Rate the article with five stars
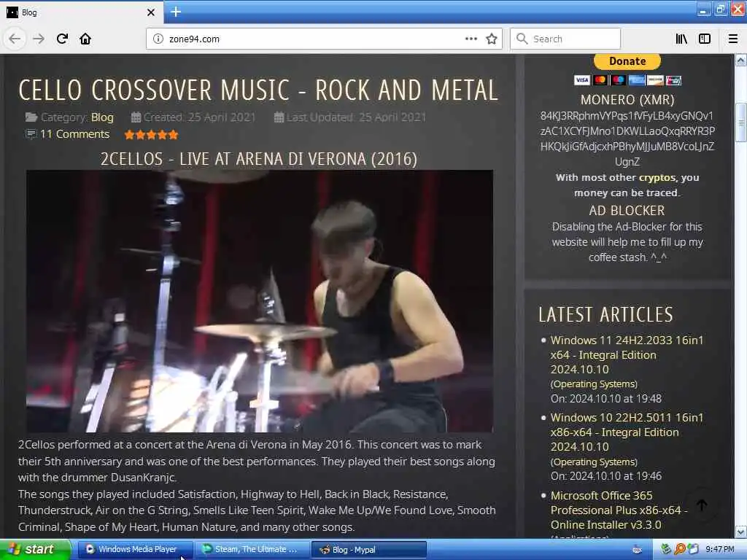747x560 pixels. pos(173,135)
